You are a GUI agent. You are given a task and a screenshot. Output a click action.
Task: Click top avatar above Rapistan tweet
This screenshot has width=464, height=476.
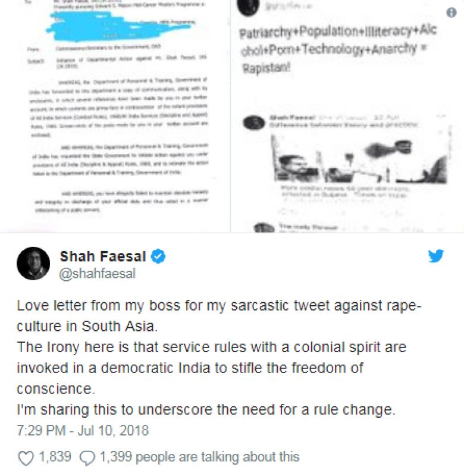pos(249,7)
